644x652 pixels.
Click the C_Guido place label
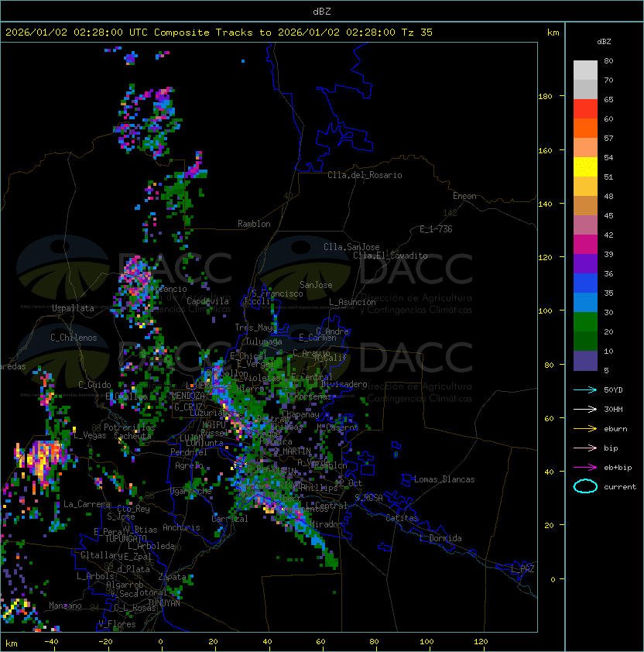point(94,385)
